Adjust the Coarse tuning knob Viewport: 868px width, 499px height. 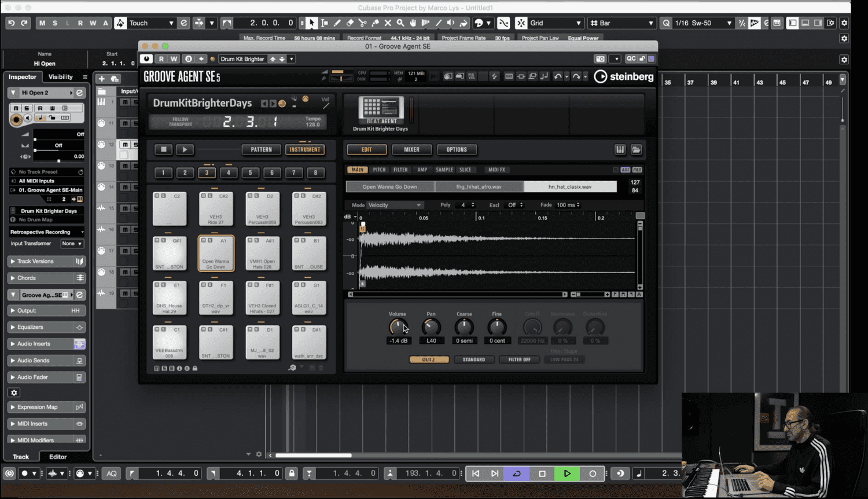pyautogui.click(x=464, y=327)
